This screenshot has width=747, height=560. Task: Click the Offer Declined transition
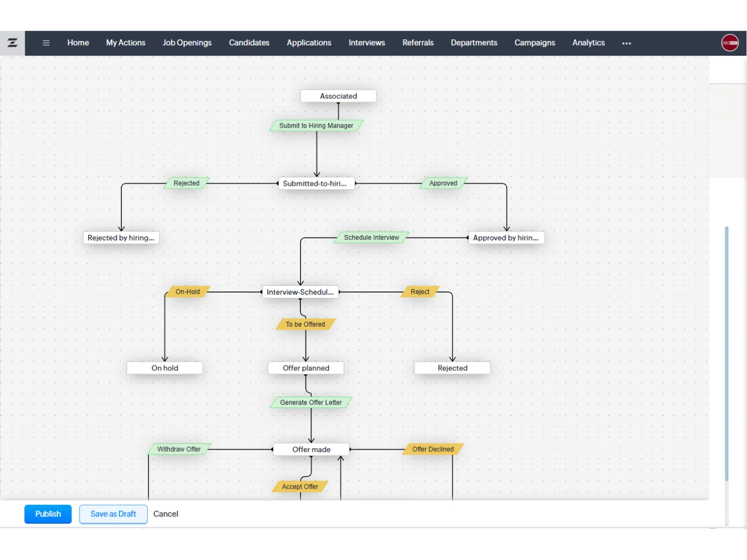(x=433, y=449)
